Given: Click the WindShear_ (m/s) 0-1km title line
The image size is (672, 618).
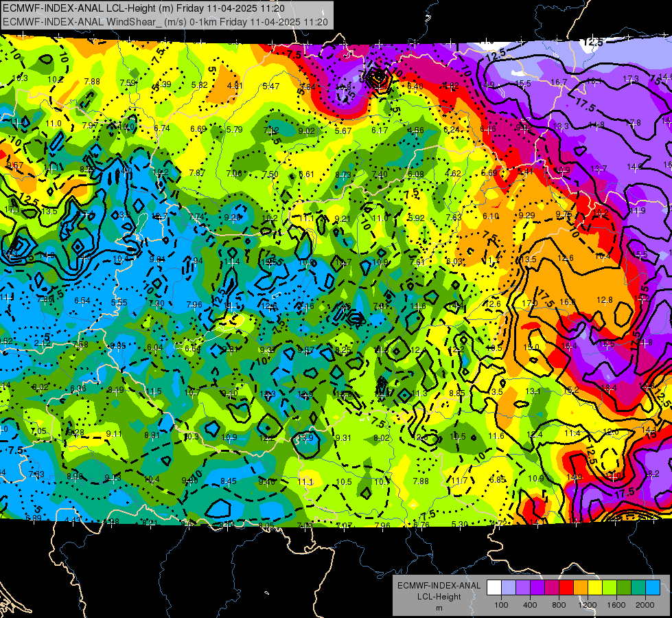Looking at the screenshot, I should tap(165, 22).
